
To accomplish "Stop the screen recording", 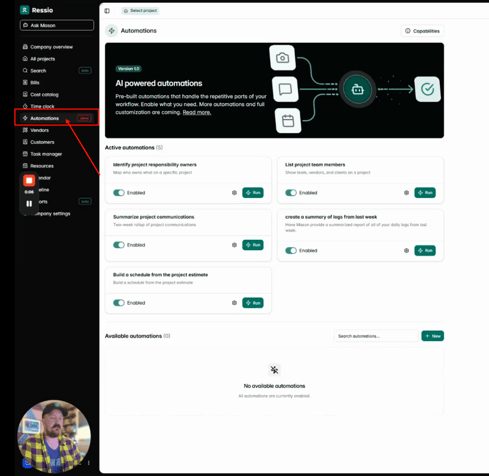I will coord(29,181).
